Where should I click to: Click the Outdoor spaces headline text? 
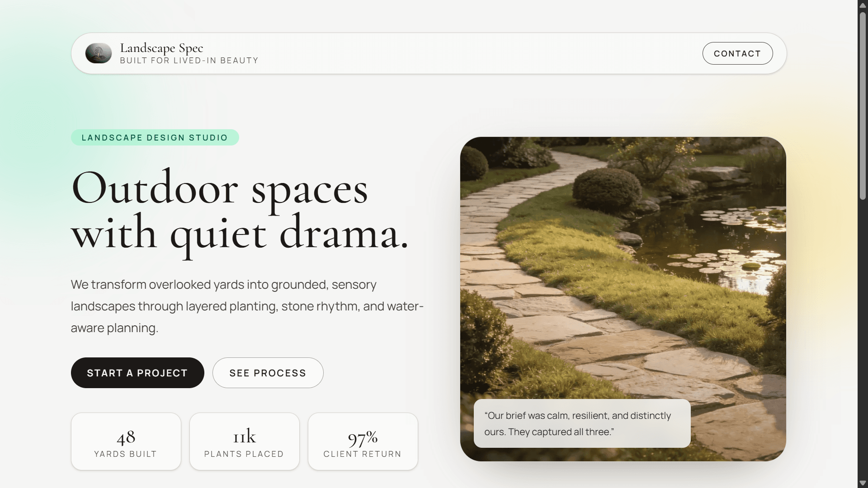tap(220, 189)
